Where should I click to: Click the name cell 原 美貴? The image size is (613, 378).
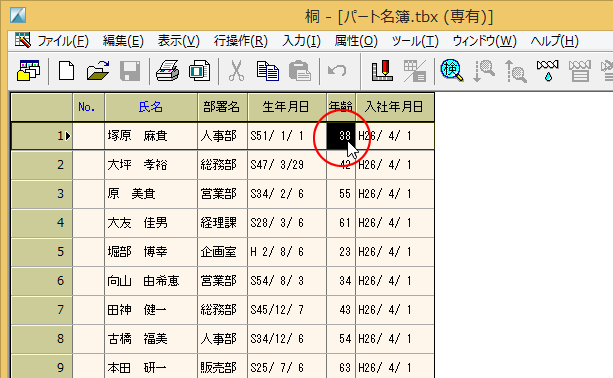151,193
